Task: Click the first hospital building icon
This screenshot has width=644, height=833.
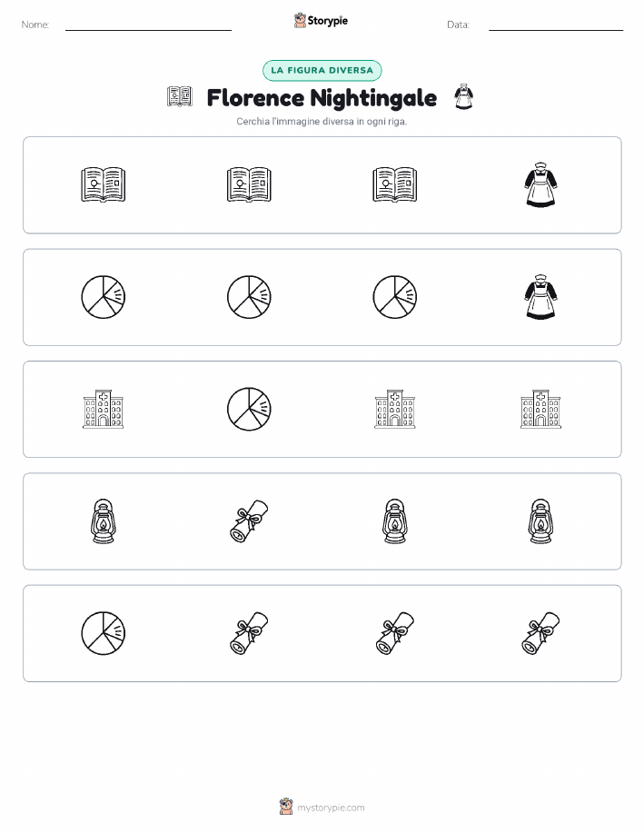Action: click(103, 409)
